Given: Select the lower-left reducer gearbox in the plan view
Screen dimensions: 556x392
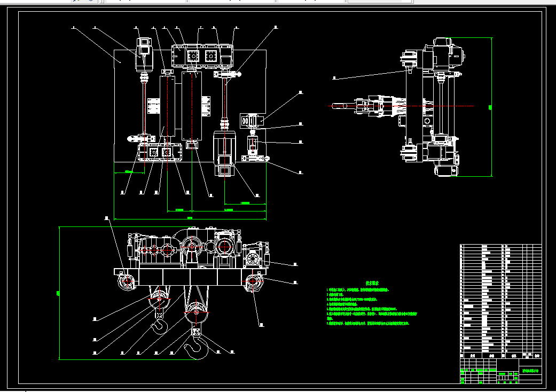Looking at the screenshot, I should (160, 152).
